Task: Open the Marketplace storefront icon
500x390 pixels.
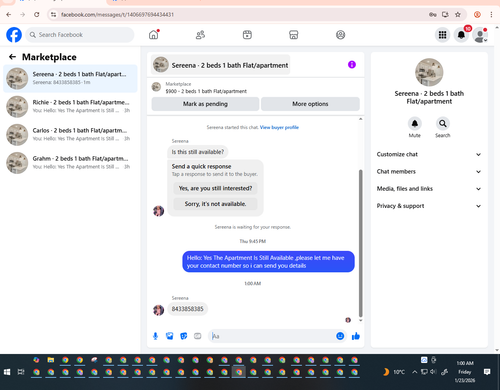Action: [x=294, y=35]
